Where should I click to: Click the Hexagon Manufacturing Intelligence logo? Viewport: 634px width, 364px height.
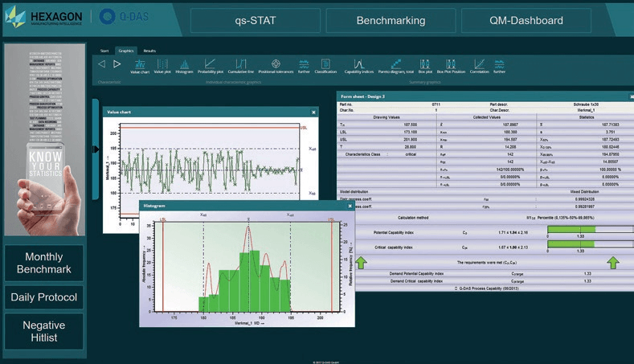[43, 17]
